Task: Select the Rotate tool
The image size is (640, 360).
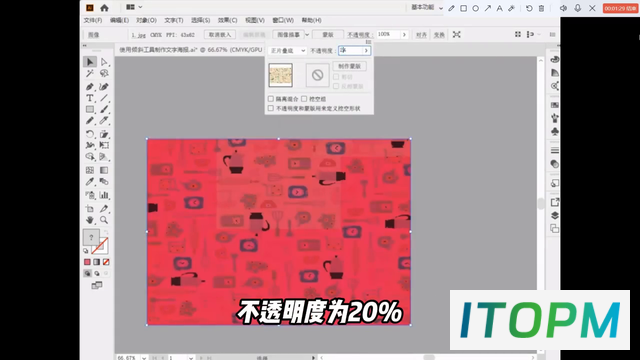Action: point(89,134)
